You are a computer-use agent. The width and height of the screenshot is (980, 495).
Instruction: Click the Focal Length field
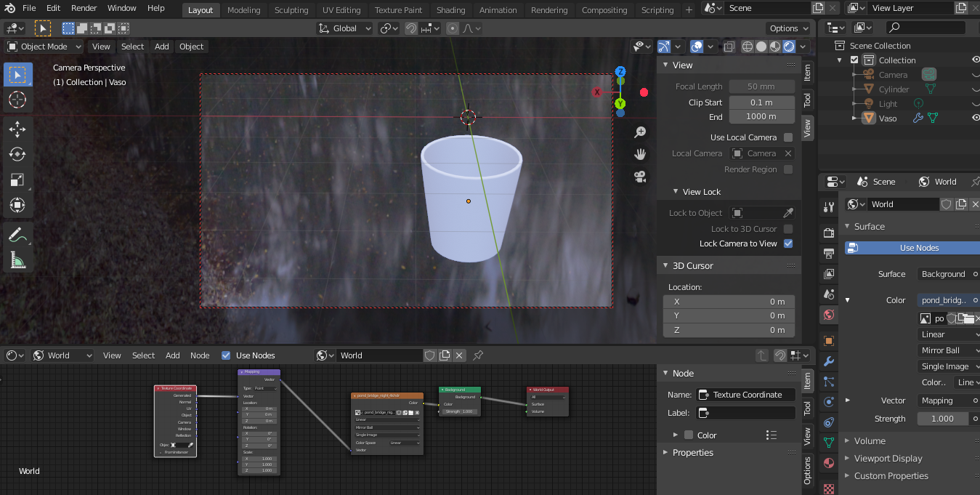761,86
